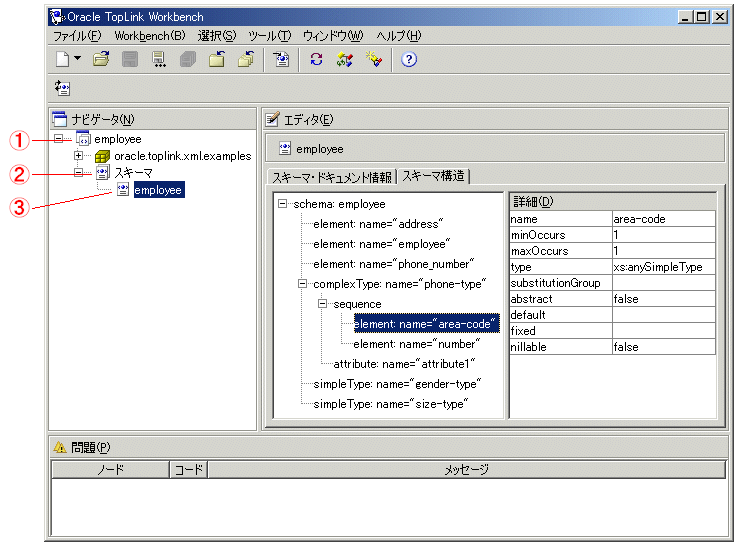Click the false value in nillable row
Viewport: 736px width, 545px height.
(x=663, y=346)
